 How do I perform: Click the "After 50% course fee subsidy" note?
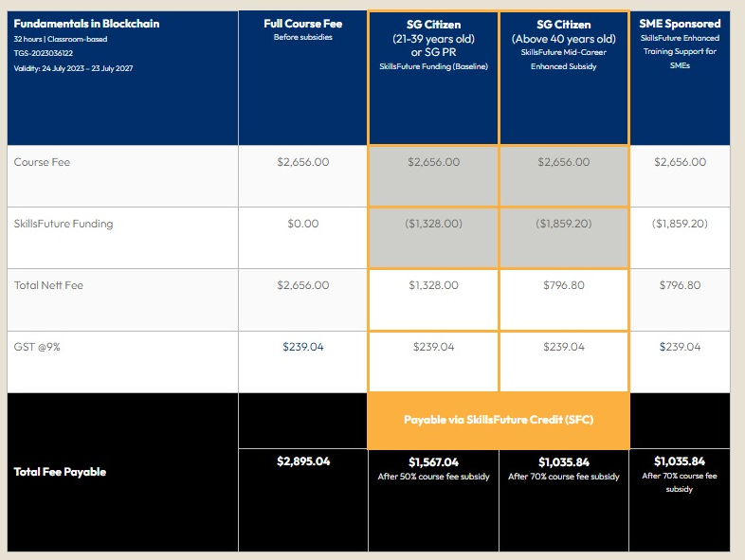433,477
